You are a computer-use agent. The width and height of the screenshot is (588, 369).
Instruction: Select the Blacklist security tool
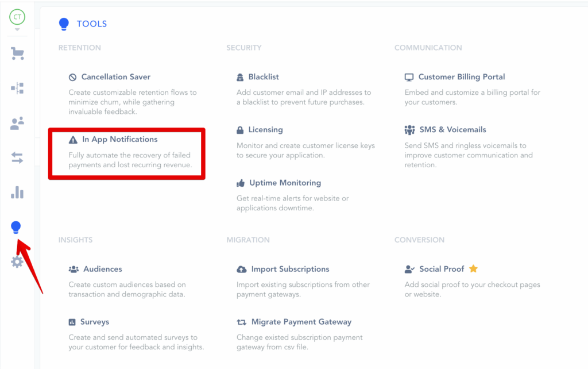pyautogui.click(x=264, y=77)
